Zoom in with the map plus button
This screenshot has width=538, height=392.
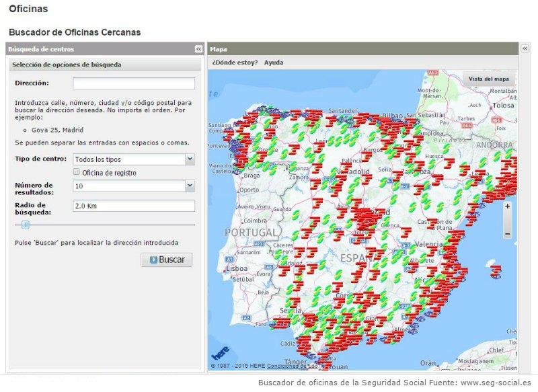click(x=507, y=206)
